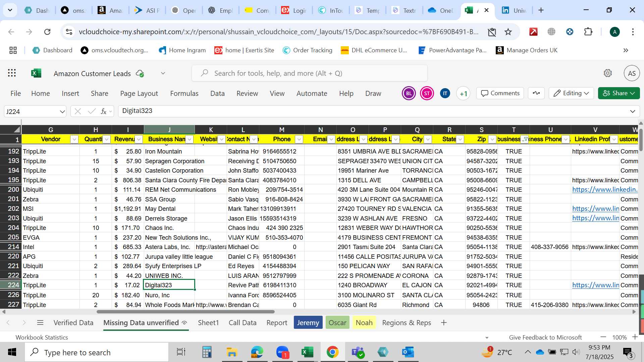Screen dimensions: 644x362
Task: Click the zoom out minus button
Action: click(x=603, y=337)
